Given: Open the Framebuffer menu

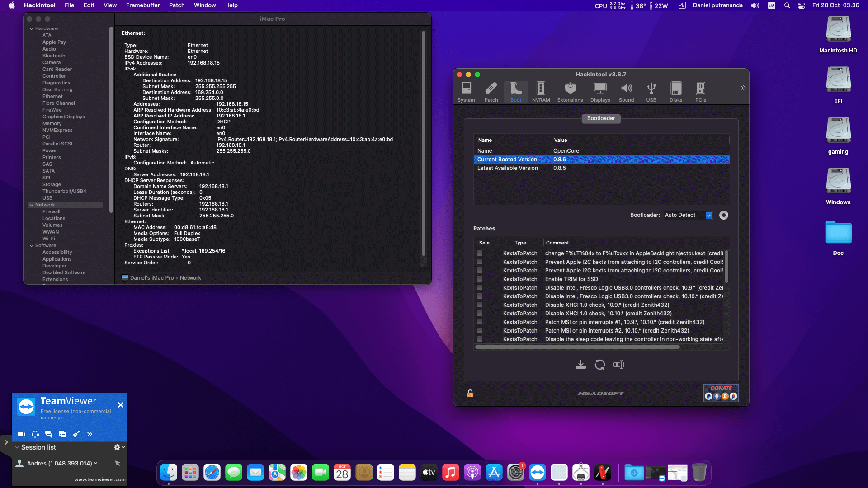Looking at the screenshot, I should pyautogui.click(x=143, y=5).
